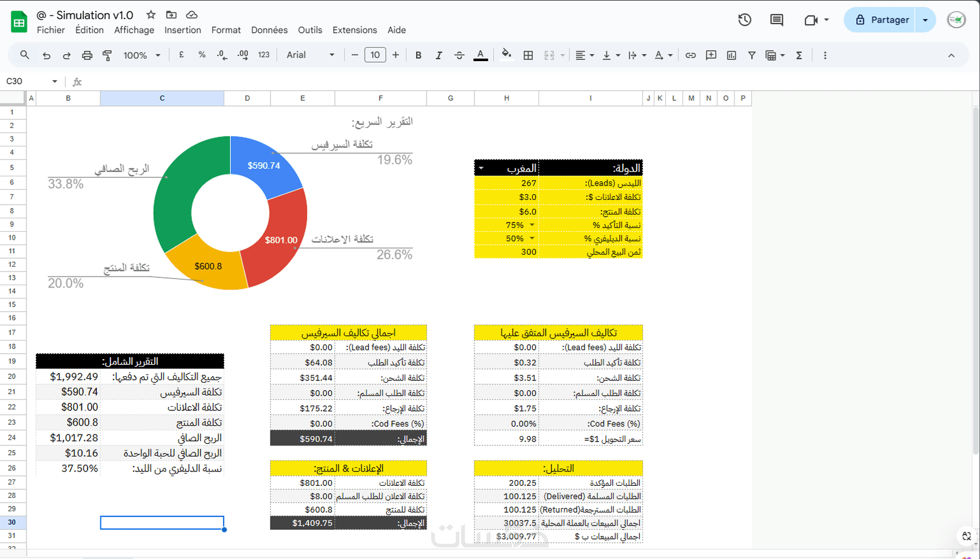Select the leads value 267 cell

507,183
